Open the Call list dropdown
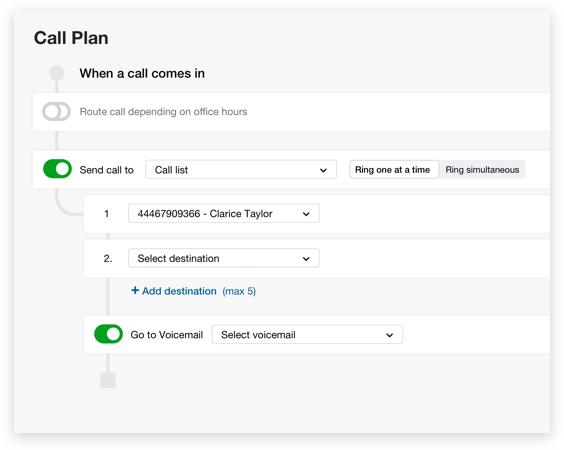Image resolution: width=564 pixels, height=450 pixels. [x=241, y=169]
